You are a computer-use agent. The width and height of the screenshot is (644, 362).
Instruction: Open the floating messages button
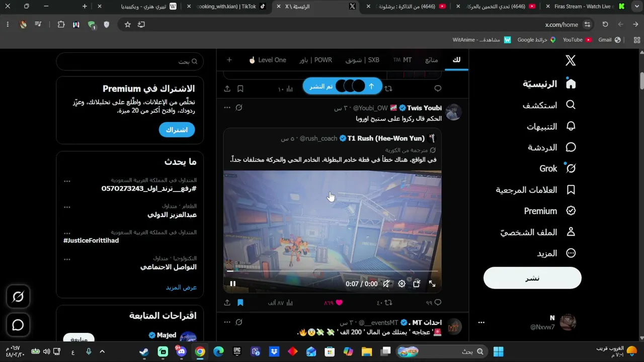[18, 325]
